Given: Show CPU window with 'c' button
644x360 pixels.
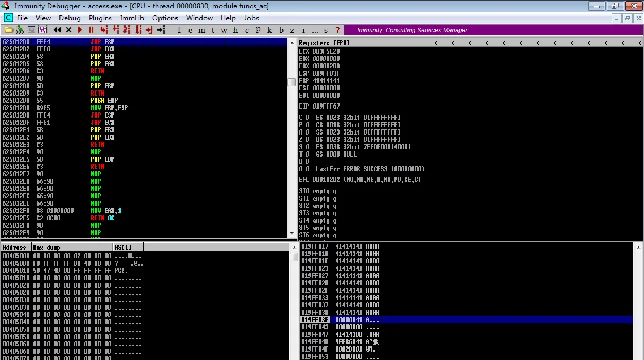Looking at the screenshot, I should coord(247,30).
